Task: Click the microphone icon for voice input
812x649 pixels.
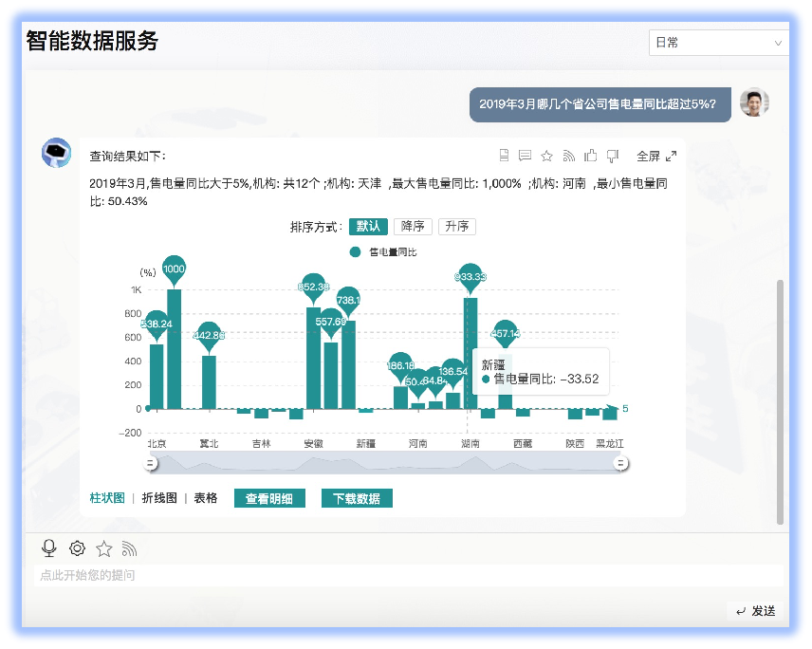Action: (x=49, y=548)
